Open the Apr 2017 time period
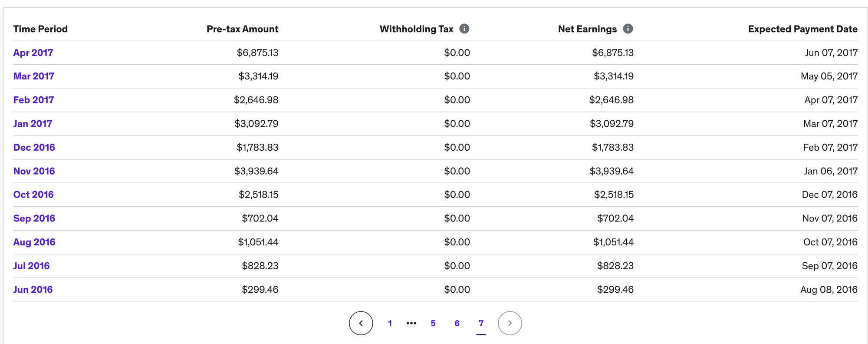Image resolution: width=868 pixels, height=344 pixels. (x=33, y=53)
